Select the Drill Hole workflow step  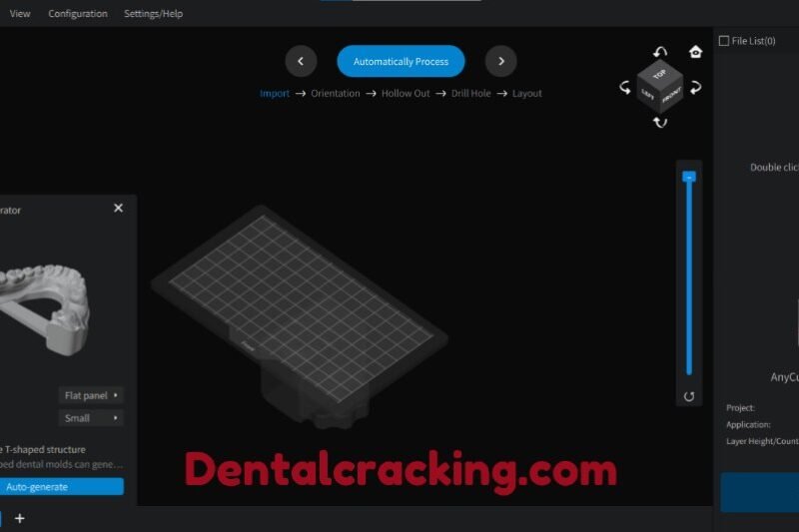[470, 94]
